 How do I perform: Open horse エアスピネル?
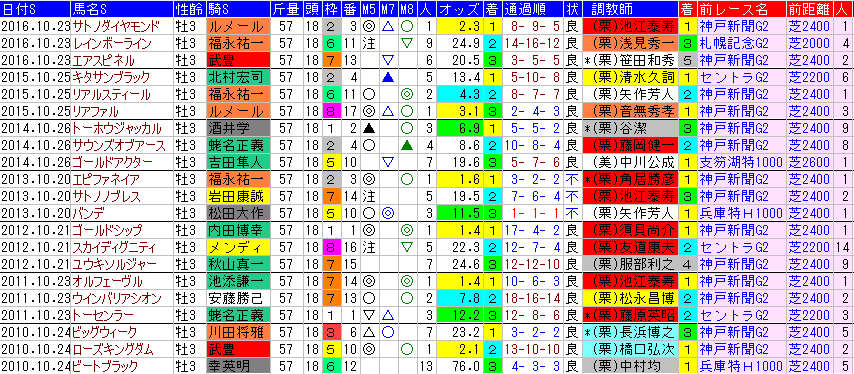click(x=103, y=60)
